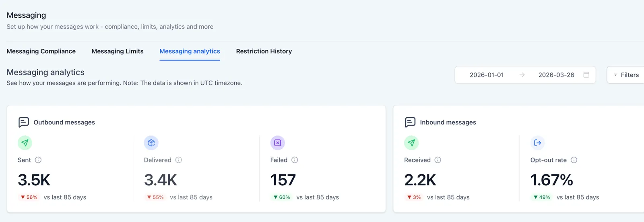
Task: Click the purple Failed X icon
Action: tap(278, 143)
